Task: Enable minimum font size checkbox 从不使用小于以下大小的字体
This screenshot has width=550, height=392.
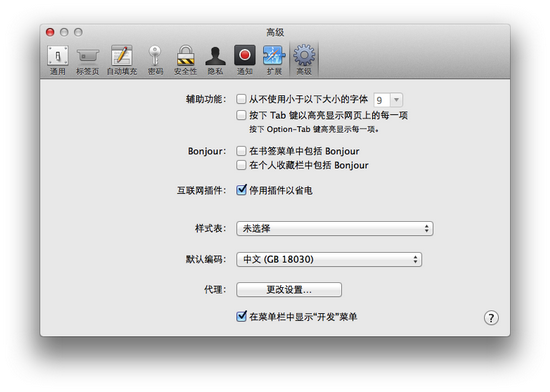Action: [x=241, y=99]
